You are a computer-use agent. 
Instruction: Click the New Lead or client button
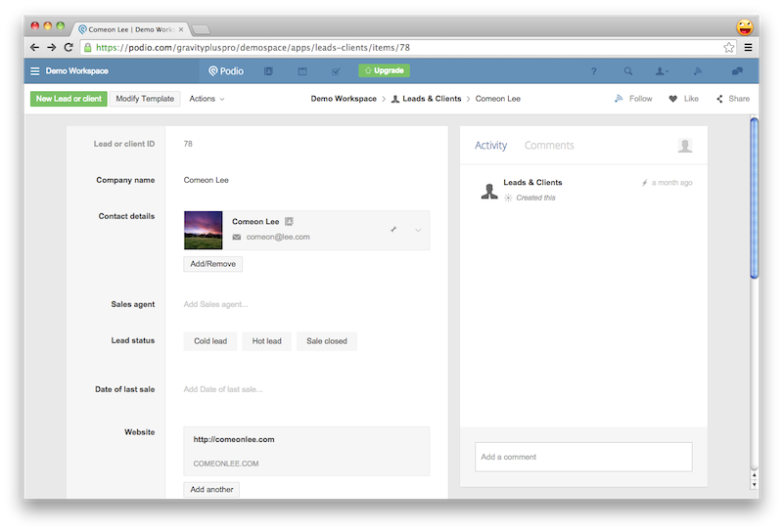click(69, 99)
